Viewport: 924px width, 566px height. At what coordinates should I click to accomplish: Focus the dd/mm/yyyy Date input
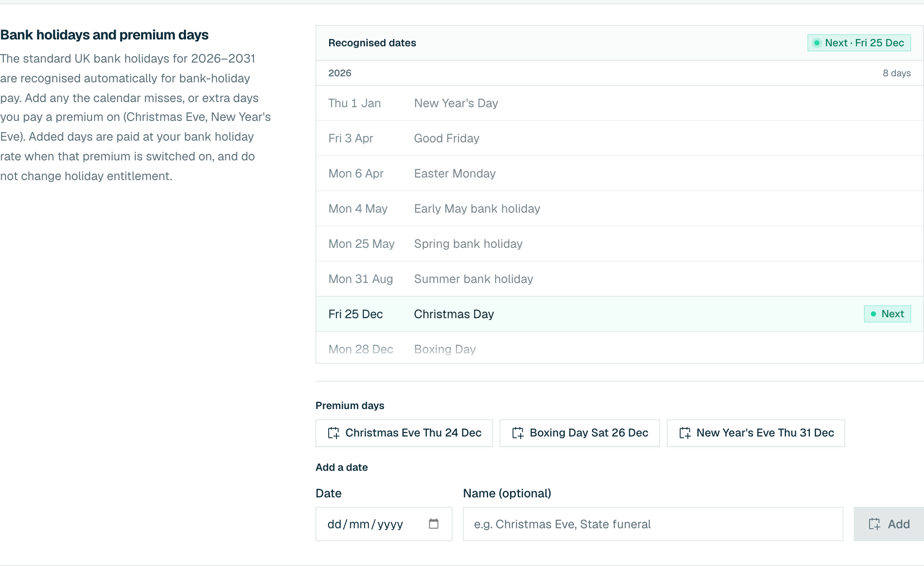(x=384, y=524)
